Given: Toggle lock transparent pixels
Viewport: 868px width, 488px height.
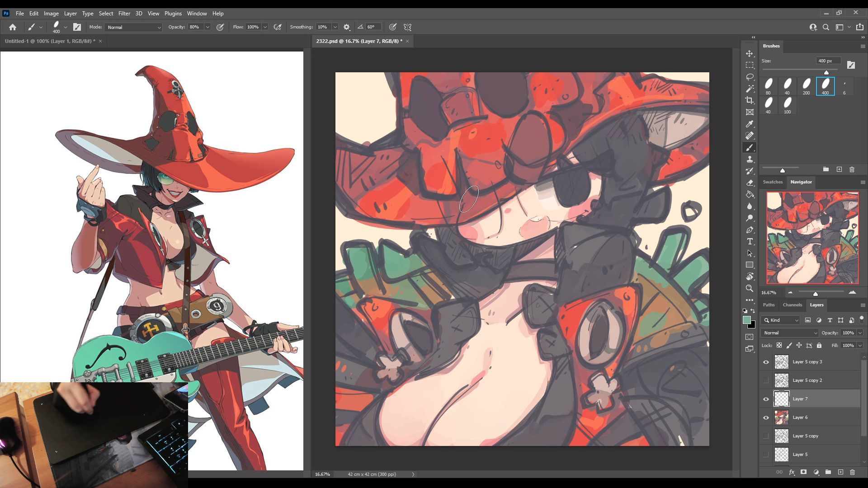Looking at the screenshot, I should coord(779,345).
